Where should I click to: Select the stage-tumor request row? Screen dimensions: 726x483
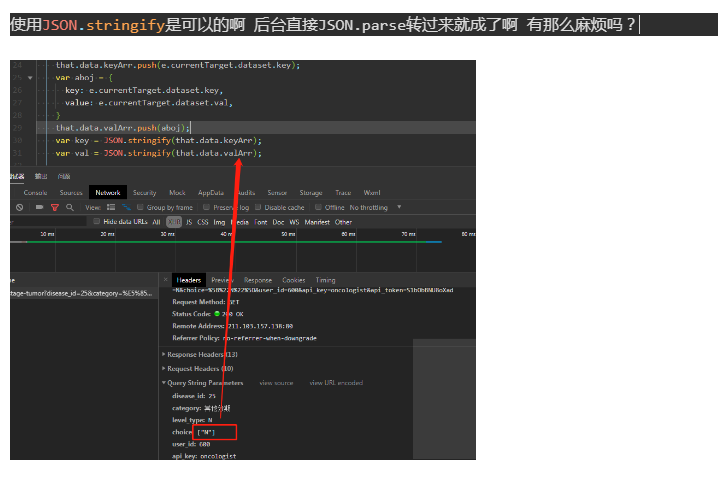click(x=84, y=293)
